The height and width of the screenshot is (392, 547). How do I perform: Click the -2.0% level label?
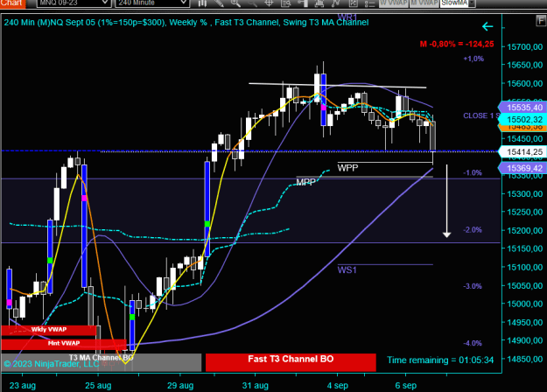(473, 230)
